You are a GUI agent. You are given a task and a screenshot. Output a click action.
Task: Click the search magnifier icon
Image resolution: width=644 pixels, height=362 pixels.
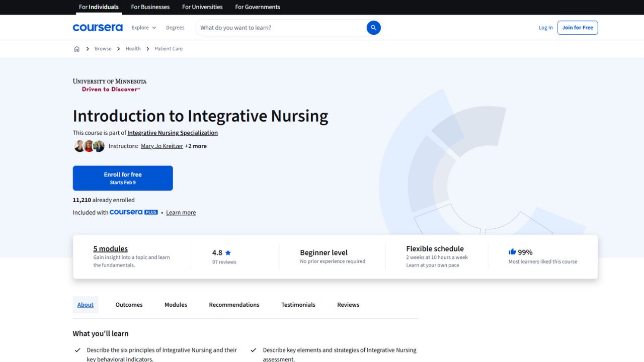click(x=373, y=28)
